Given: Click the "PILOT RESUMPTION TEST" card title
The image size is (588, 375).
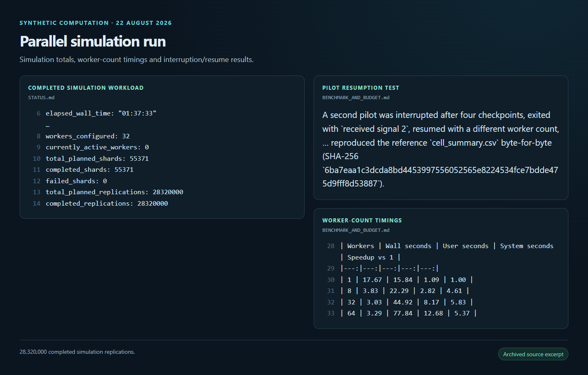Looking at the screenshot, I should (x=361, y=88).
